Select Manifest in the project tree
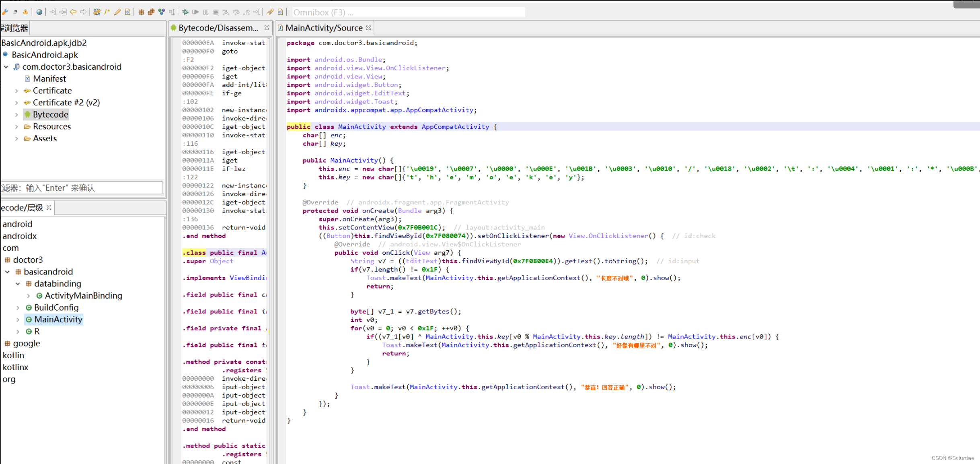The image size is (980, 464). tap(49, 79)
